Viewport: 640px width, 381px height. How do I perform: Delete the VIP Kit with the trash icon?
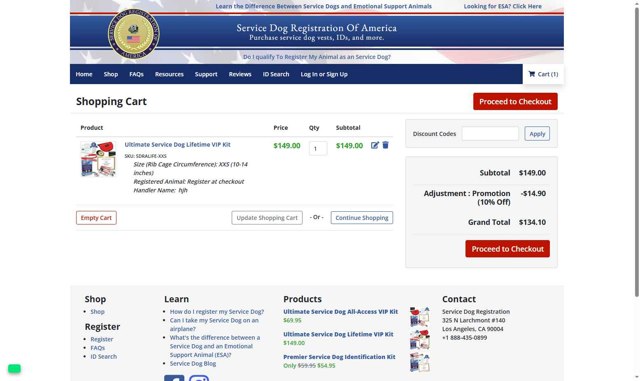tap(385, 145)
